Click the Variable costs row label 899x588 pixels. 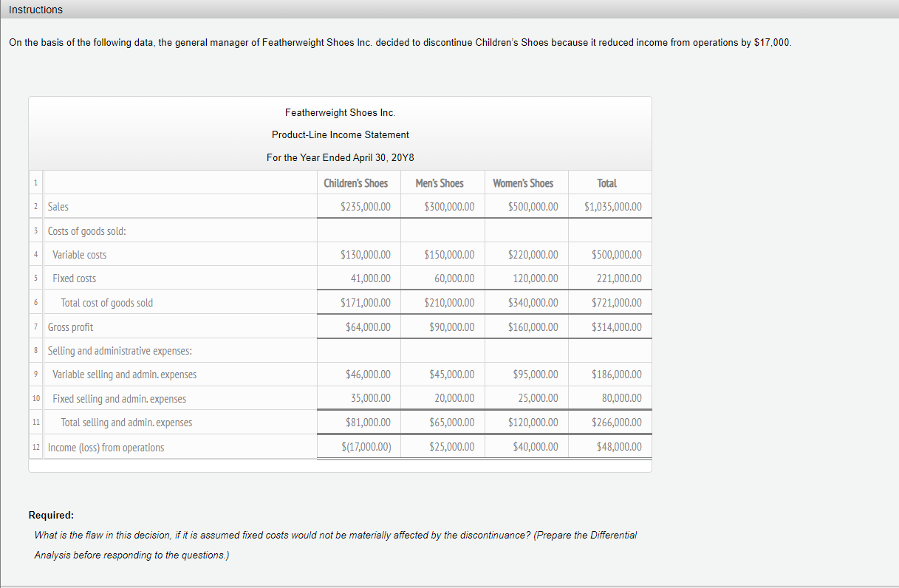point(79,254)
